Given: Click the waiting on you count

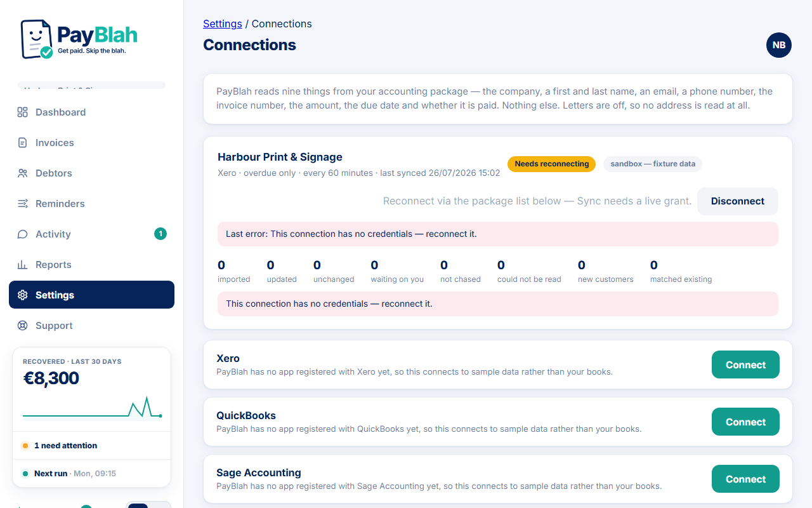Looking at the screenshot, I should coord(397,271).
